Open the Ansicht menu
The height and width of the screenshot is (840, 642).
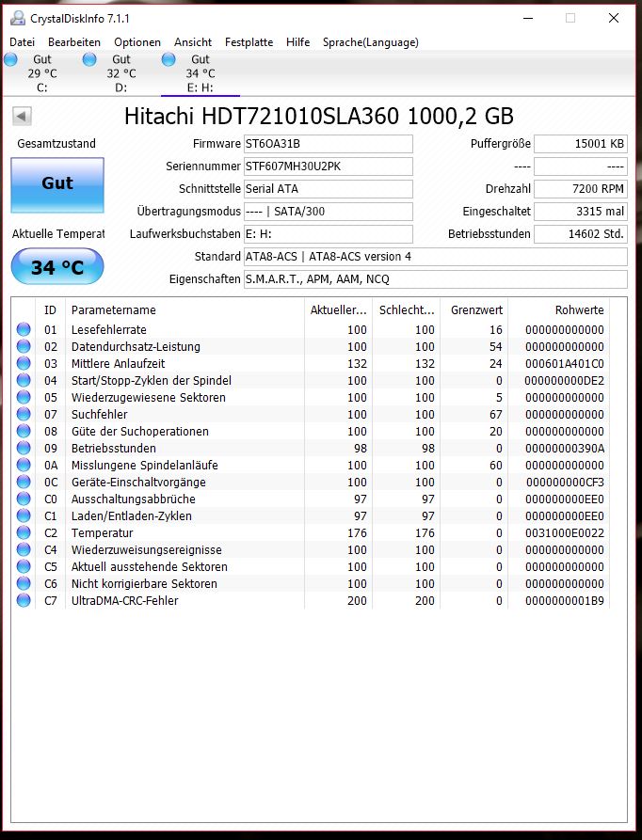tap(193, 41)
